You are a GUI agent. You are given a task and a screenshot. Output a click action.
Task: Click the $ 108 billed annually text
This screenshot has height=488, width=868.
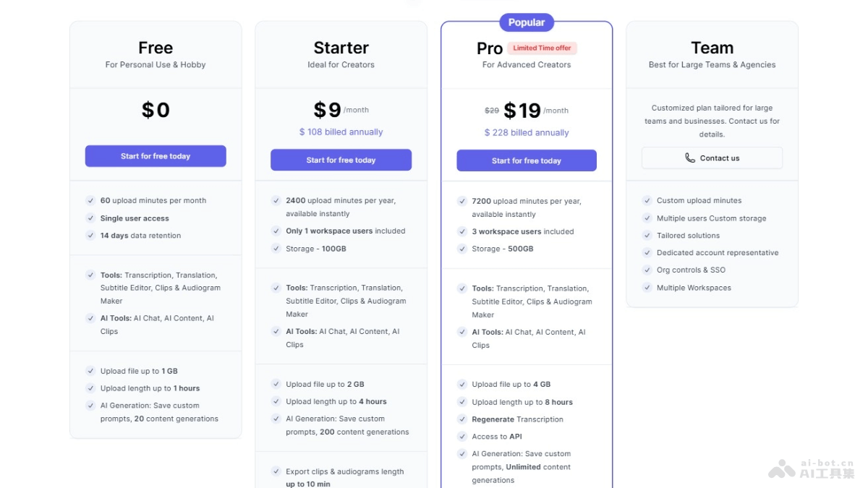click(x=341, y=132)
